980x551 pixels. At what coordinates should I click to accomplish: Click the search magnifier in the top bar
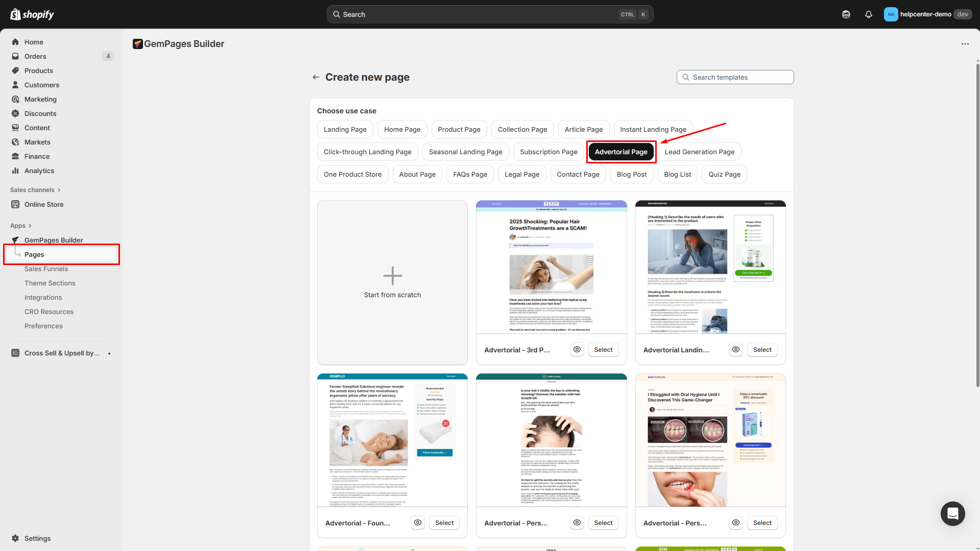click(337, 14)
